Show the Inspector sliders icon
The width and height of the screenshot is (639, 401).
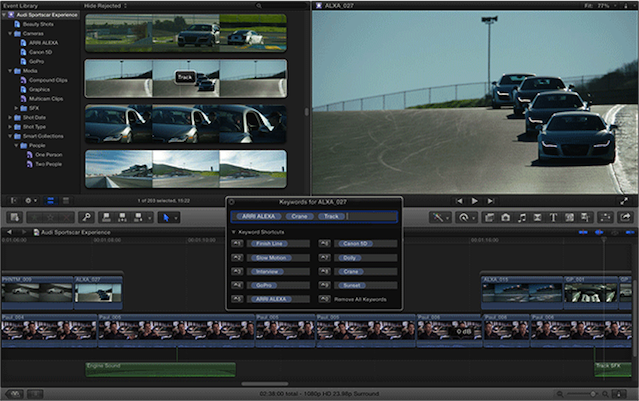pyautogui.click(x=606, y=217)
